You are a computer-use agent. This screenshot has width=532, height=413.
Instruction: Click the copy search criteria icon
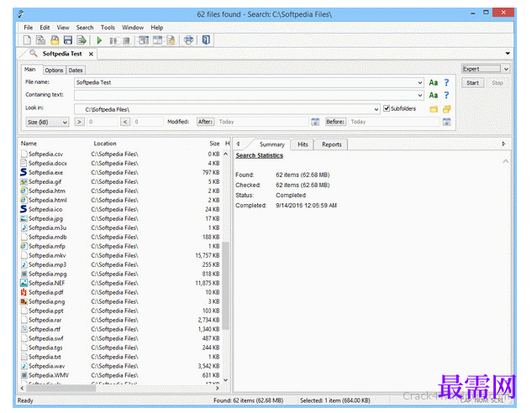click(40, 40)
